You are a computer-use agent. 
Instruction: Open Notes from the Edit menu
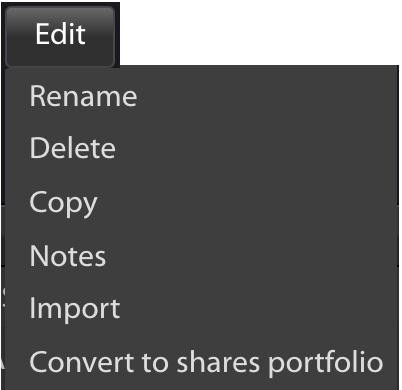[202, 256]
